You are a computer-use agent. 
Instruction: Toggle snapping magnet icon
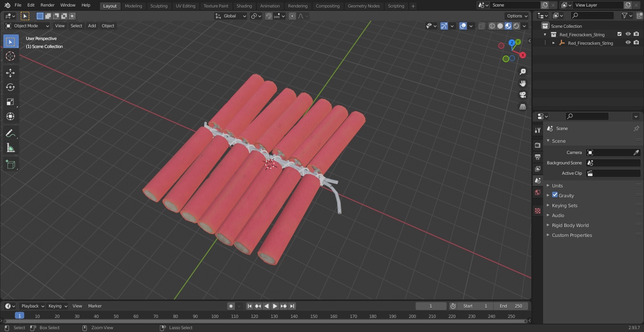pyautogui.click(x=269, y=16)
